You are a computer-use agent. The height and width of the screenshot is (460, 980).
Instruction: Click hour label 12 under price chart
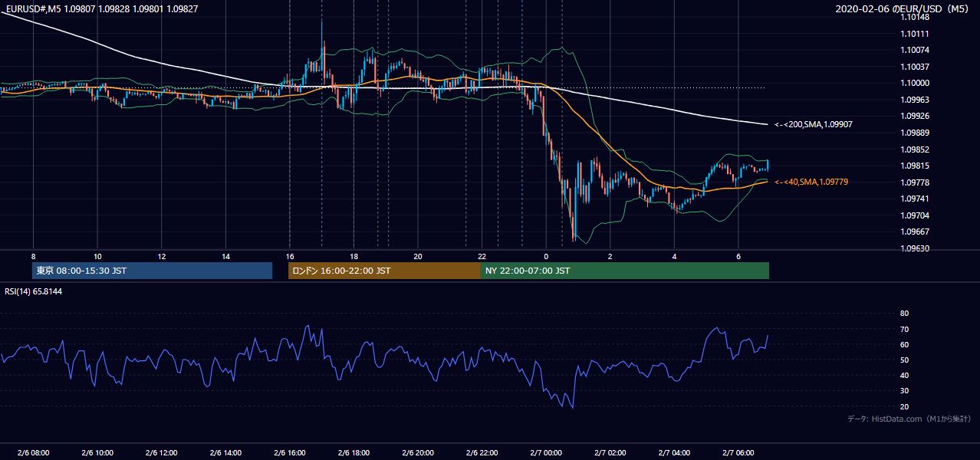click(162, 256)
